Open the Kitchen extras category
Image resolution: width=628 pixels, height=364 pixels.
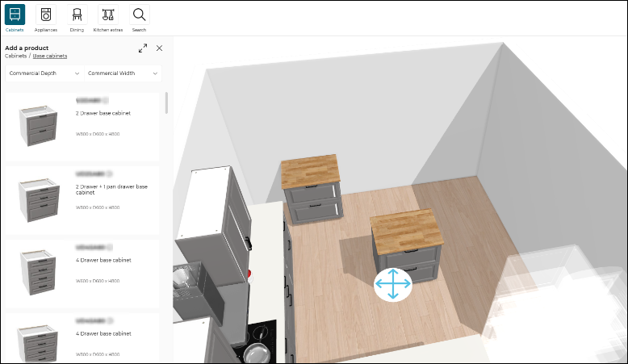pyautogui.click(x=107, y=15)
